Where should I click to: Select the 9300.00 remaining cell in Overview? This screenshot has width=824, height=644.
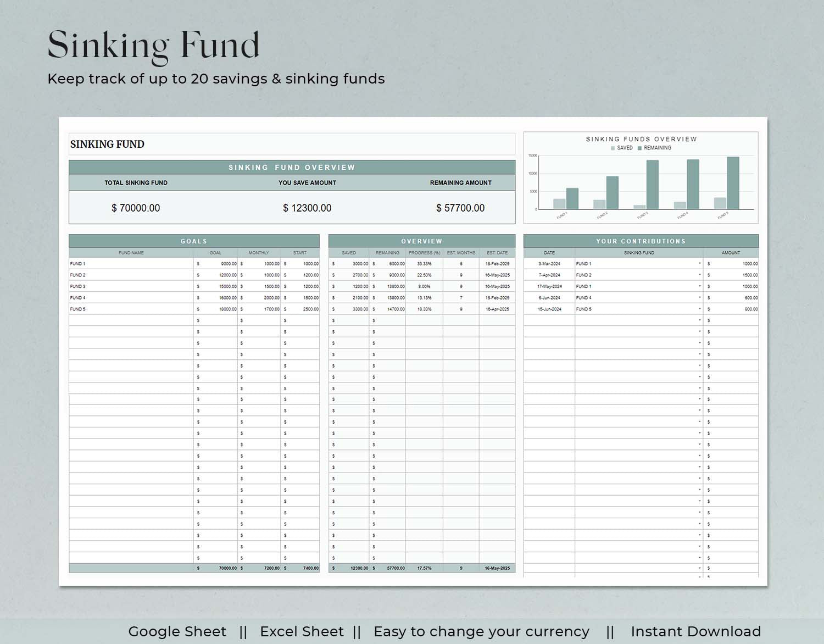coord(387,275)
